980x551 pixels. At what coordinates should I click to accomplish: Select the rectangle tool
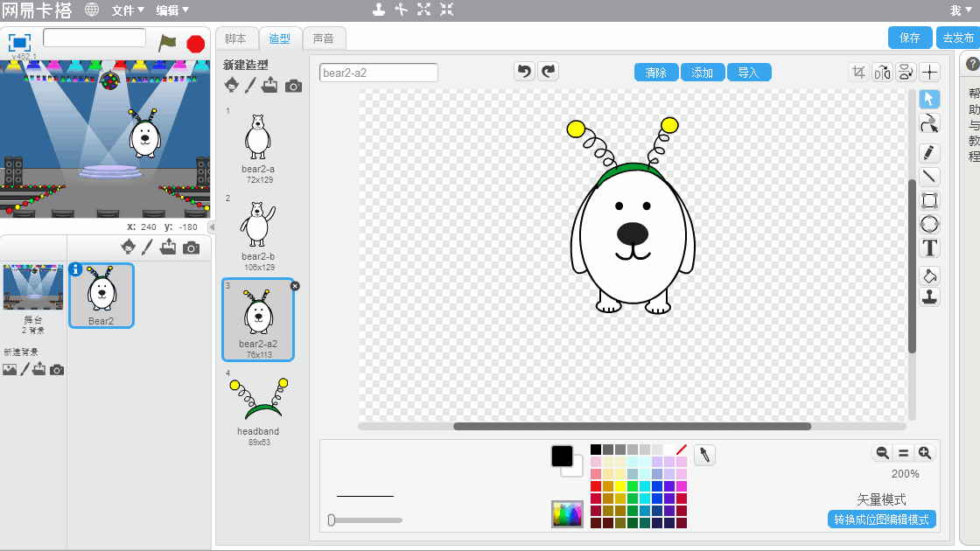click(929, 200)
